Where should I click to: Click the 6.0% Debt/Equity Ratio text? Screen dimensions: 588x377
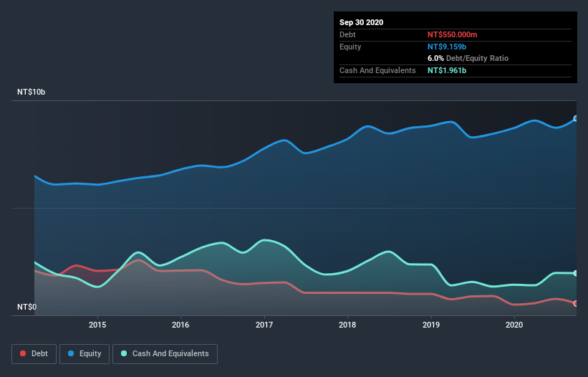[x=468, y=59]
